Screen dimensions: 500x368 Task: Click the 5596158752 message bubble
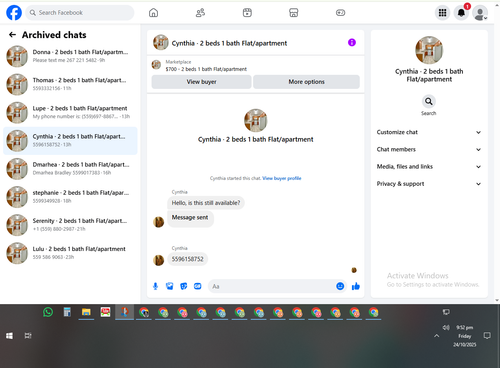tap(188, 259)
